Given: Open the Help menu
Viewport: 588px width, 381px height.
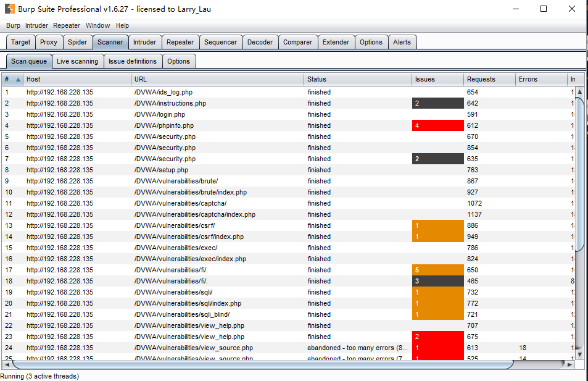Looking at the screenshot, I should 122,25.
